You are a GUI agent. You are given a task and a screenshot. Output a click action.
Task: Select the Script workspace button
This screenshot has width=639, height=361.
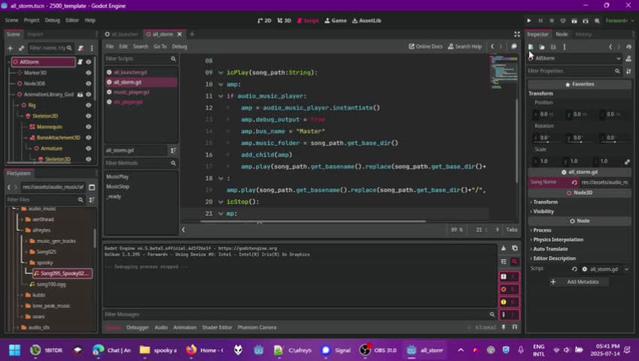click(x=308, y=20)
